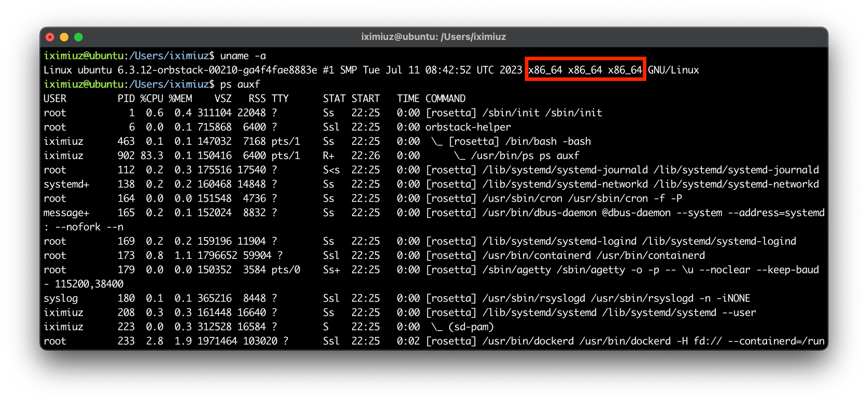
Task: Click the R+ STAT value
Action: click(328, 156)
